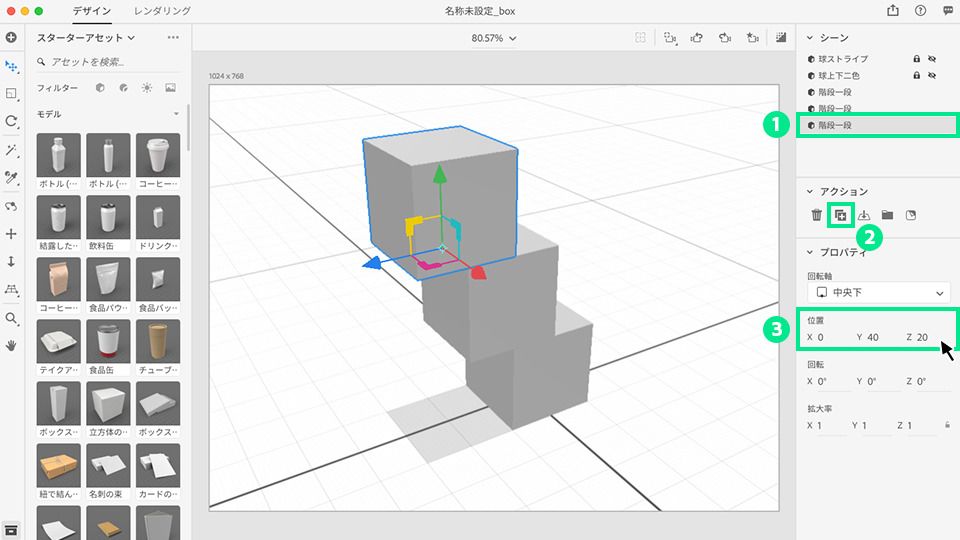Click the アセットを検索 search field

tap(110, 62)
